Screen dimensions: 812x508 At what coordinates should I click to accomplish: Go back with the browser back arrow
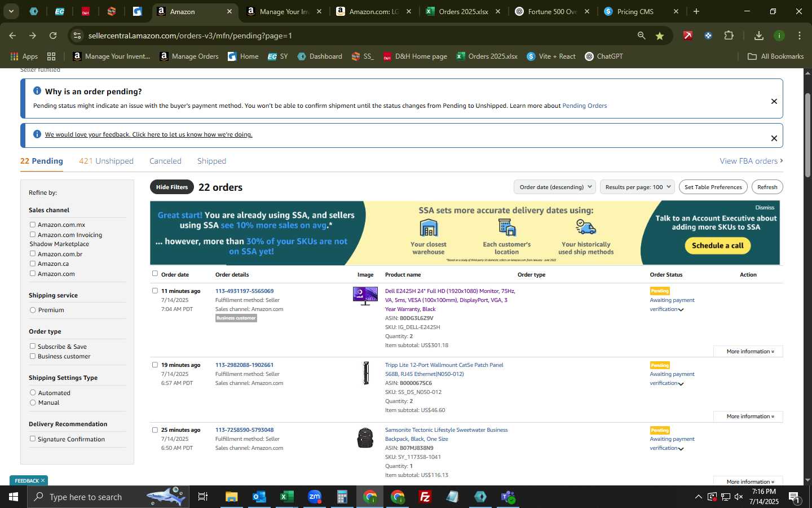pos(12,36)
